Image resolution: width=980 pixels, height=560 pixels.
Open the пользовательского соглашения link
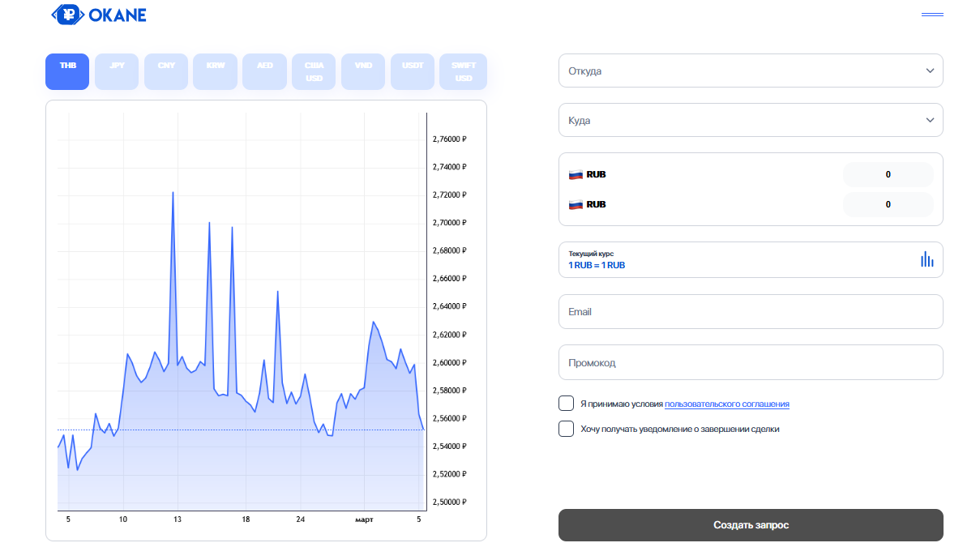[x=726, y=404]
